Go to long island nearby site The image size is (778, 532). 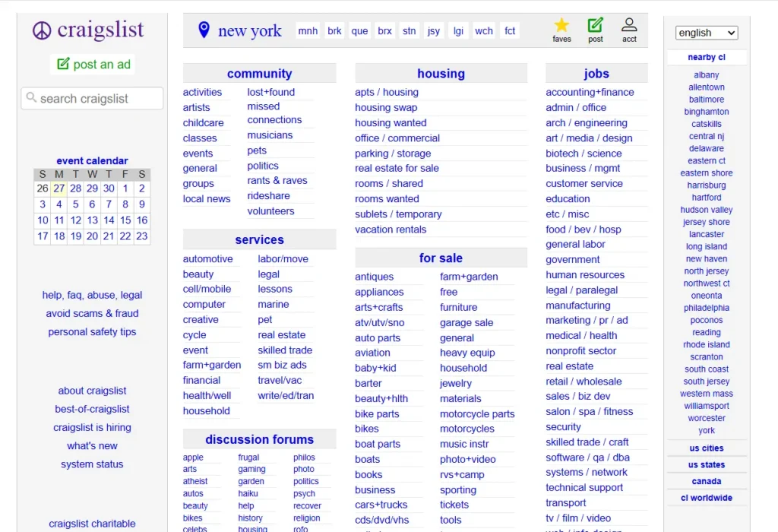707,247
